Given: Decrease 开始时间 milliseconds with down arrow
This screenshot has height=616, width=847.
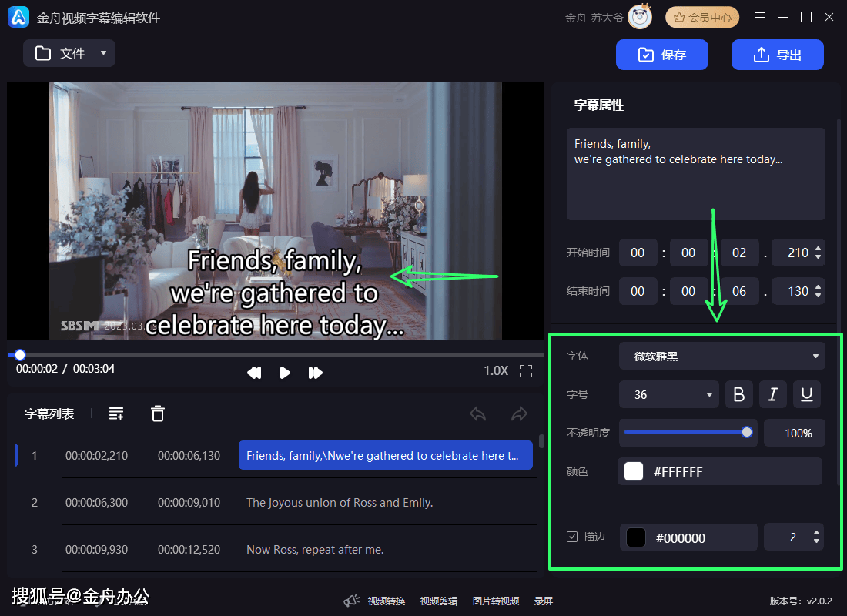Looking at the screenshot, I should tap(819, 256).
